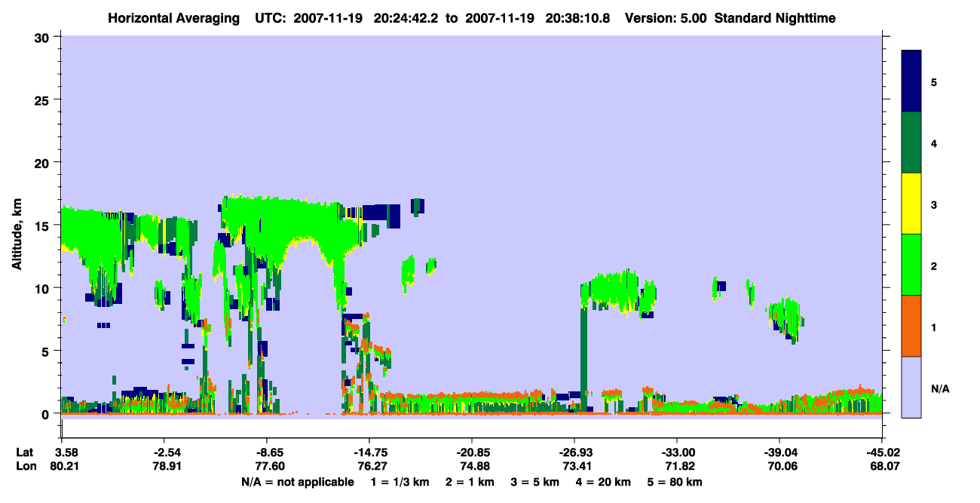Click the y-axis tick label 0
Image resolution: width=980 pixels, height=503 pixels.
pos(47,413)
